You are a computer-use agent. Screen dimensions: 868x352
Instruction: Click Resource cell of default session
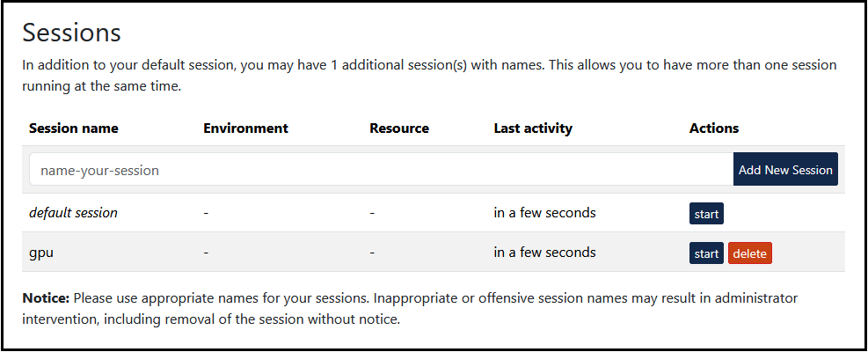point(372,213)
